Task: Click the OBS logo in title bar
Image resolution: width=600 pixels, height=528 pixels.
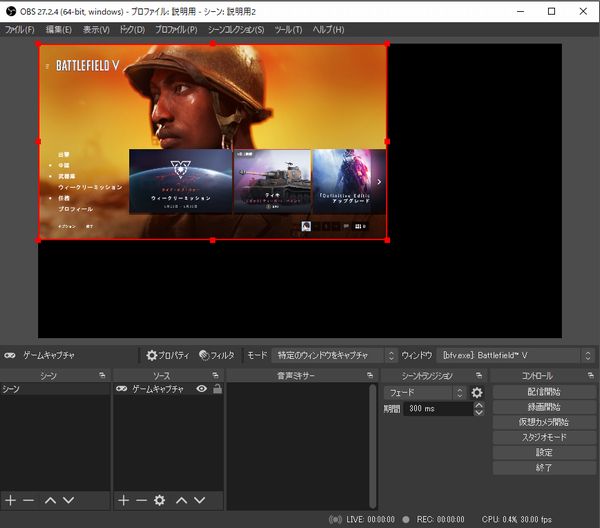Action: (11, 11)
